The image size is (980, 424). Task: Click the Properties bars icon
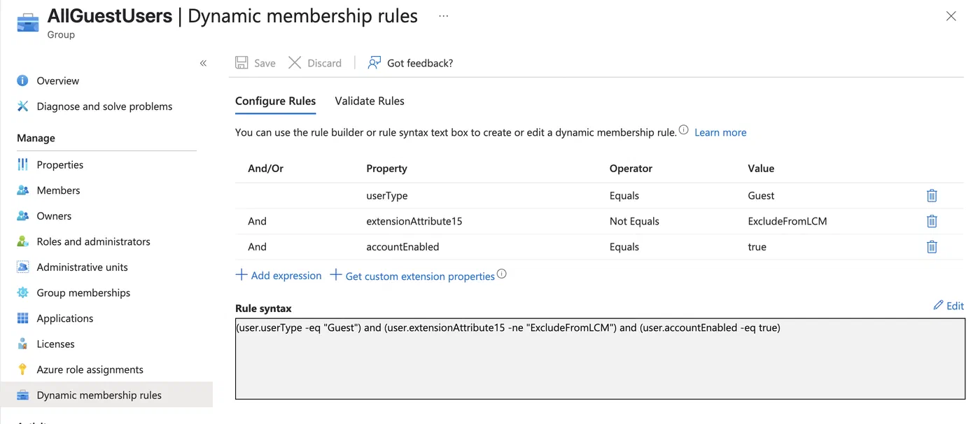coord(23,164)
